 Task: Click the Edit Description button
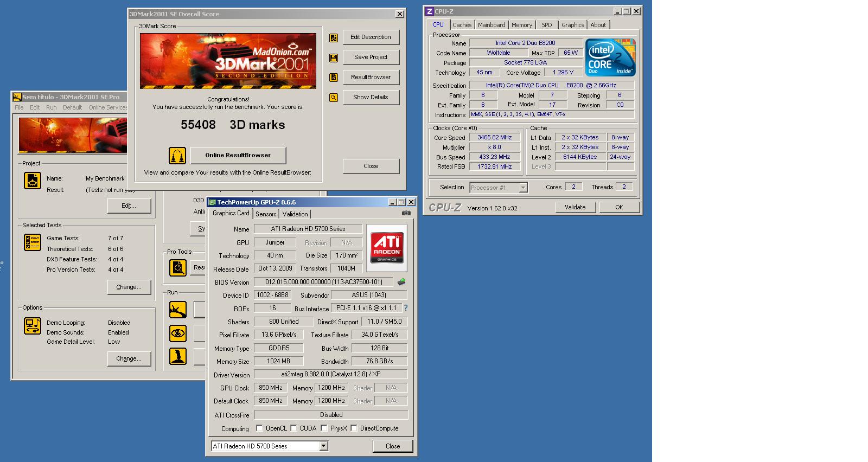click(371, 37)
